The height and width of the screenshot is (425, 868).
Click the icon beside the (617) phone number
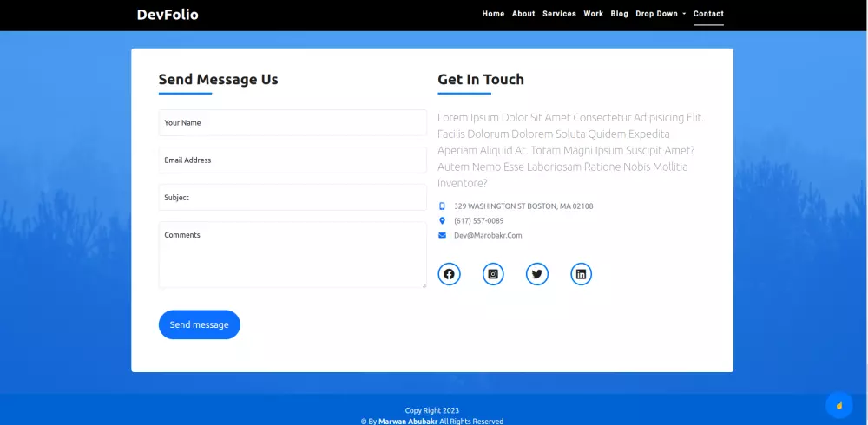pos(442,221)
